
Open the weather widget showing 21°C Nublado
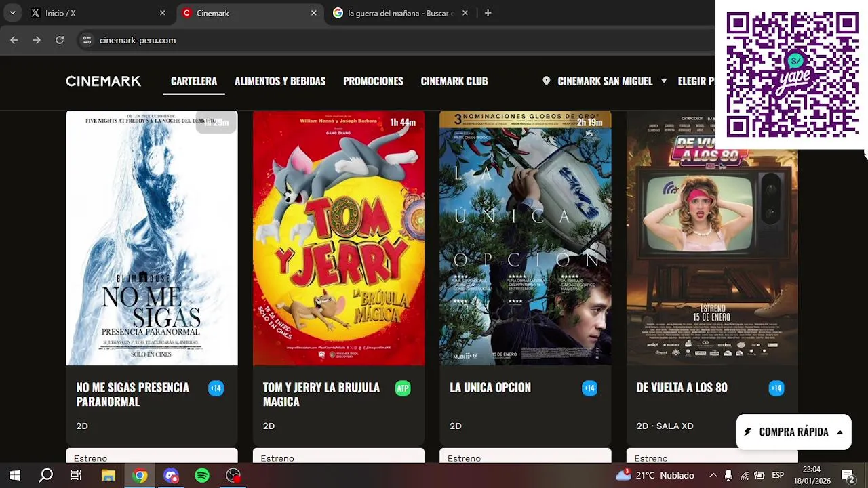point(655,475)
